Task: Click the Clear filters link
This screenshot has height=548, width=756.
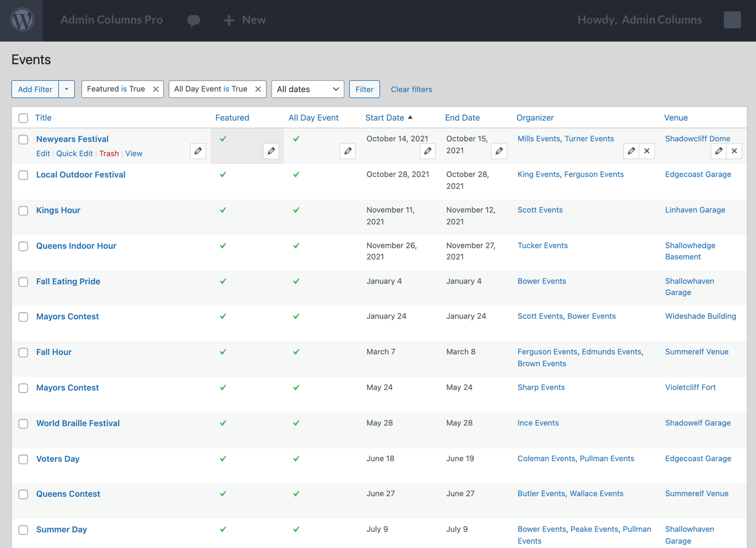Action: (x=412, y=89)
